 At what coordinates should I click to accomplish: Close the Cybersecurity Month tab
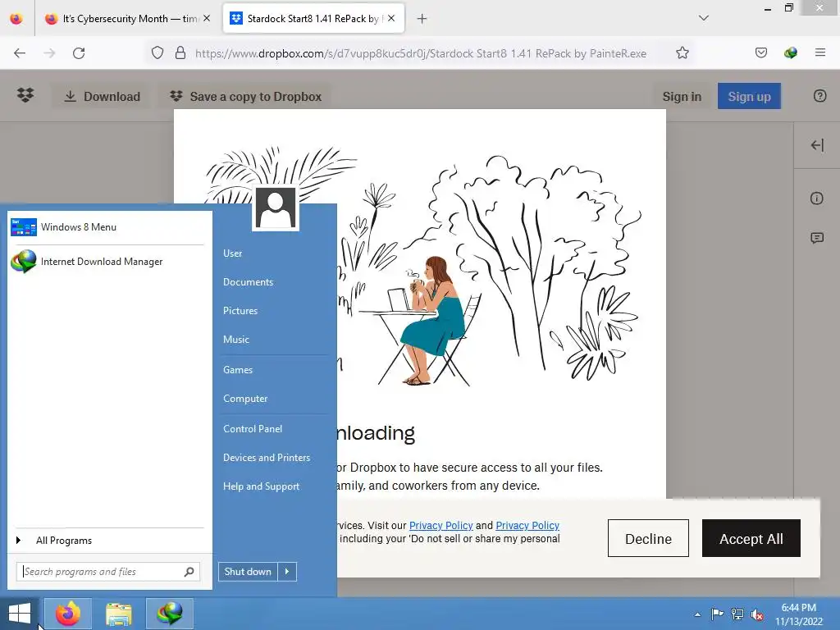coord(207,18)
